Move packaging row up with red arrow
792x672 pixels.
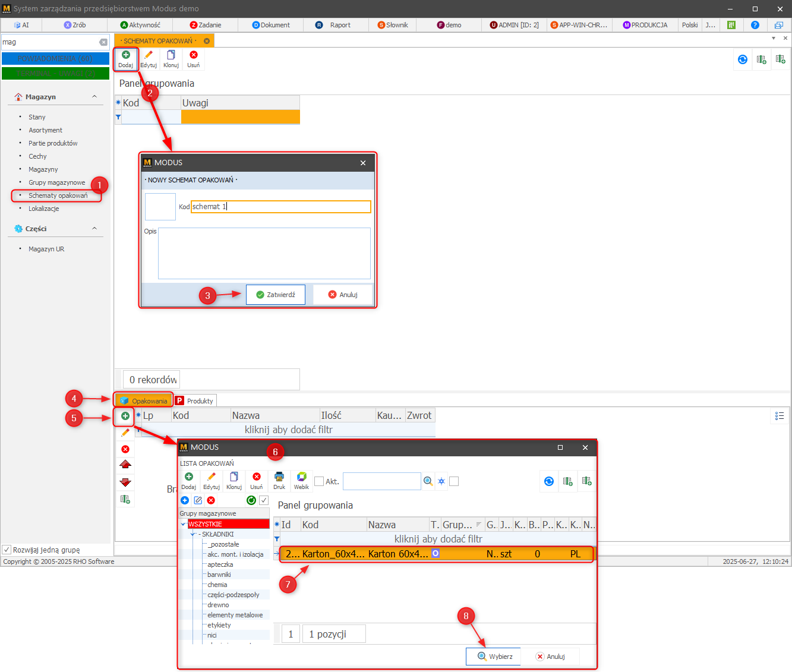coord(125,465)
